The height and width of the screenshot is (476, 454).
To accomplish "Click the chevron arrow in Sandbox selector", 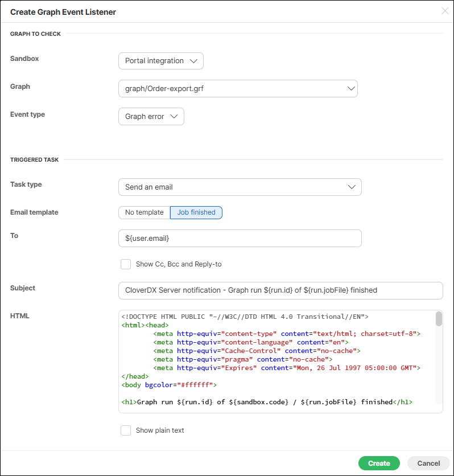I will point(193,61).
